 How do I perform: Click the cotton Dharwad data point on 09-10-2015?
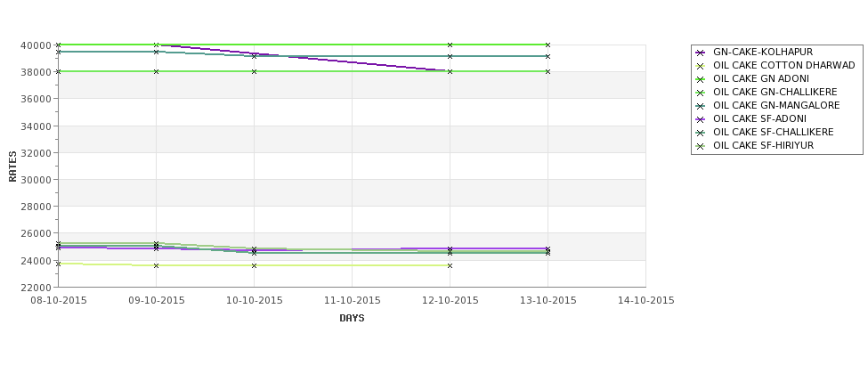156,265
